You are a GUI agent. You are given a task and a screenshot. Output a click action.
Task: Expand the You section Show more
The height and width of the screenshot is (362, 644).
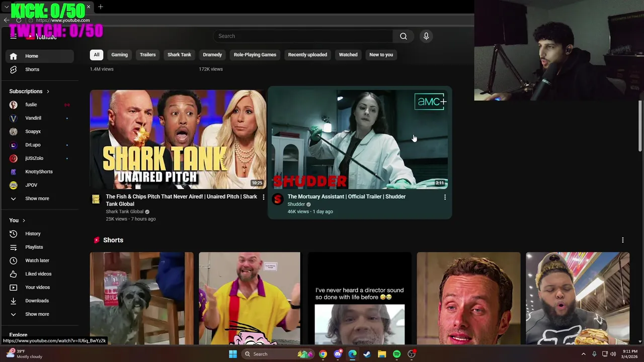40,314
